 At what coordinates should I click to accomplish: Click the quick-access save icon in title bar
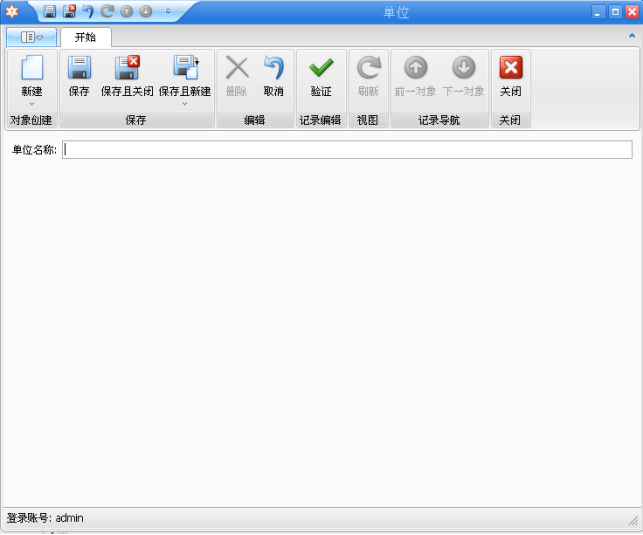[50, 11]
